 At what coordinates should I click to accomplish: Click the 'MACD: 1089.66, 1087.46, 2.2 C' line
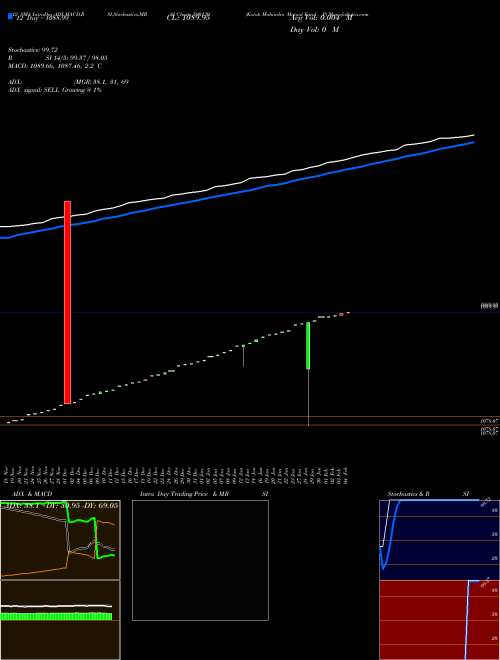[x=55, y=66]
